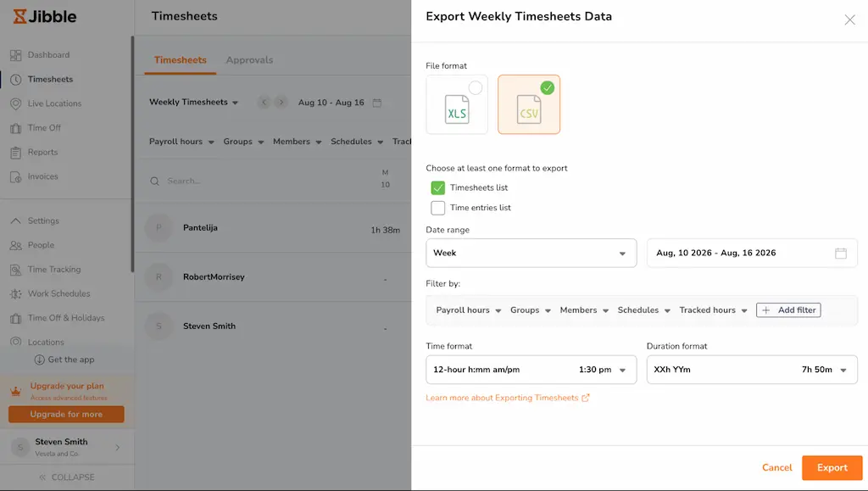Open Members filter in the export panel
The height and width of the screenshot is (491, 868).
pyautogui.click(x=584, y=310)
